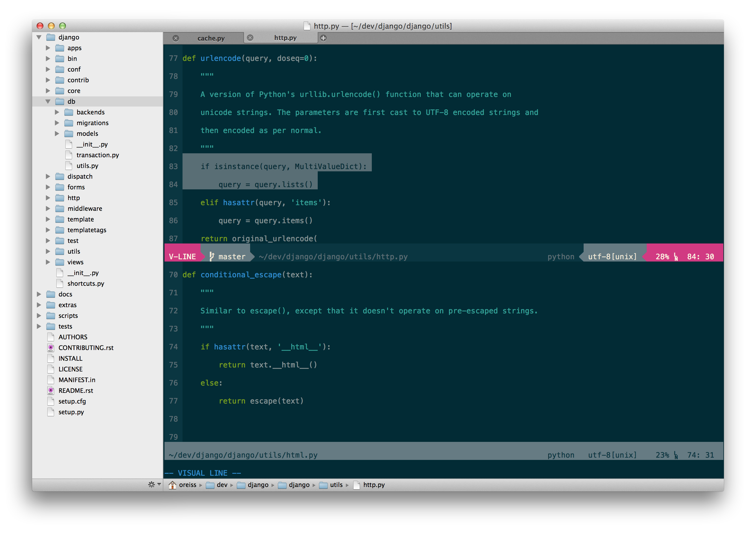This screenshot has width=756, height=536.
Task: Expand the backends folder
Action: tap(57, 112)
